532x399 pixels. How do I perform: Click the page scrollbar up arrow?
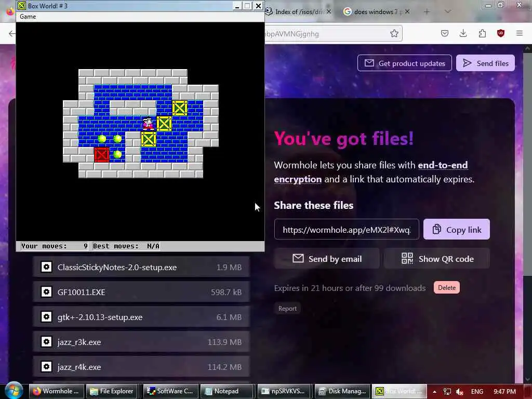coord(528,49)
